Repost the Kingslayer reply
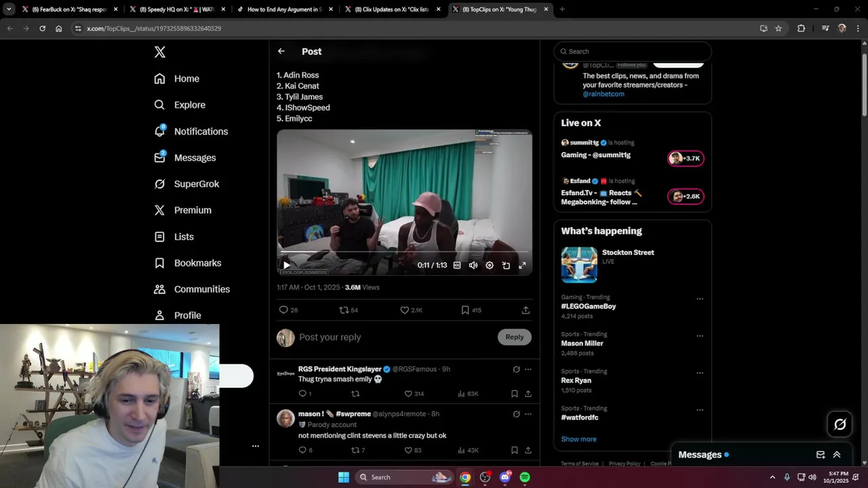This screenshot has width=868, height=488. point(355,394)
